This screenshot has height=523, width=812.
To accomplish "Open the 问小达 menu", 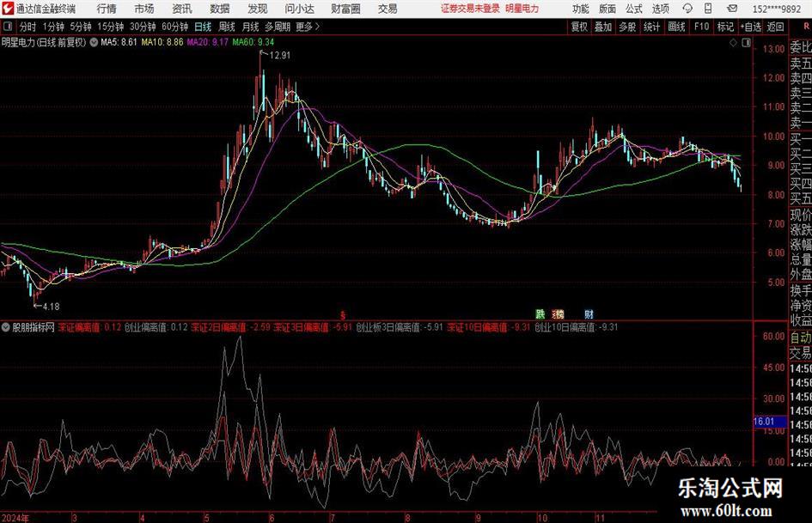I will (x=299, y=9).
